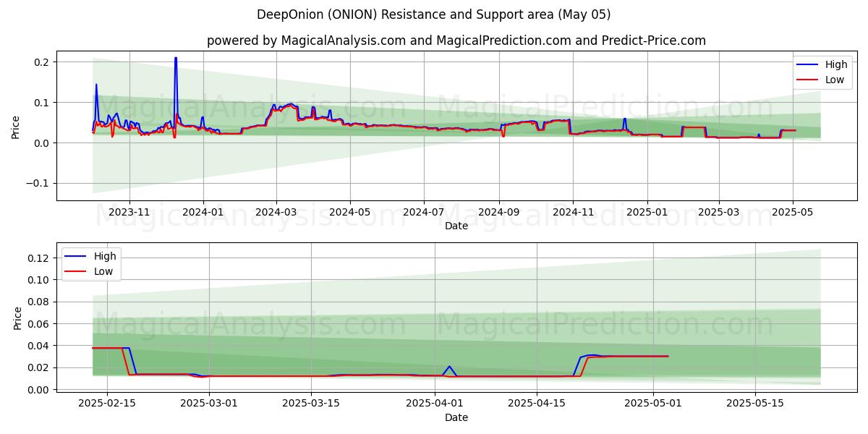Screen dimensions: 868x434
Task: Click the "2025-03-01" date tick label
Action: [x=209, y=404]
